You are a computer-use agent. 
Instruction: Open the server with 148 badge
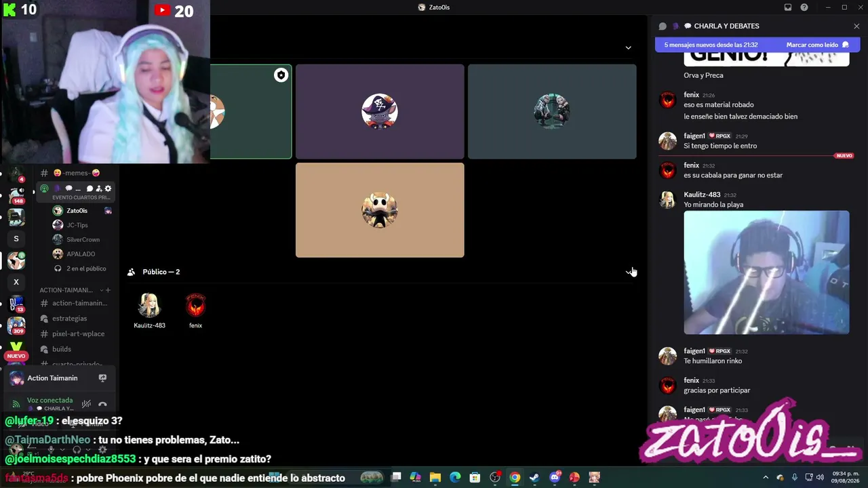click(x=16, y=195)
